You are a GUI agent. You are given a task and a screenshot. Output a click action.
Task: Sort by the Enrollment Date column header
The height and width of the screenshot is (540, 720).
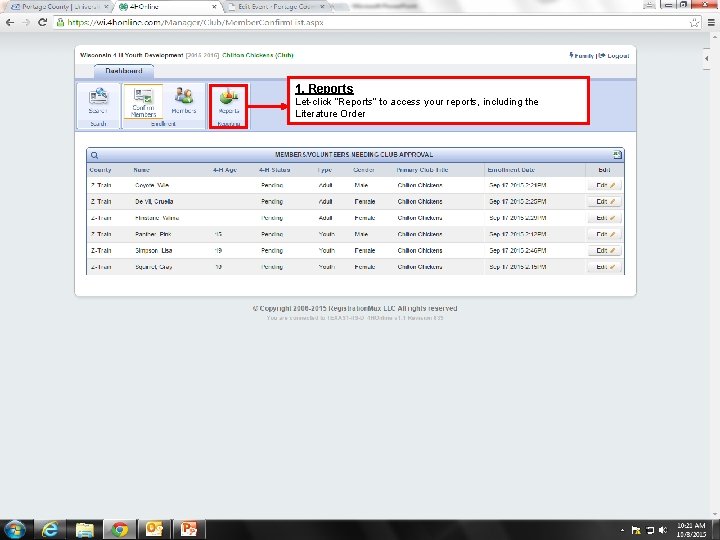(x=511, y=170)
